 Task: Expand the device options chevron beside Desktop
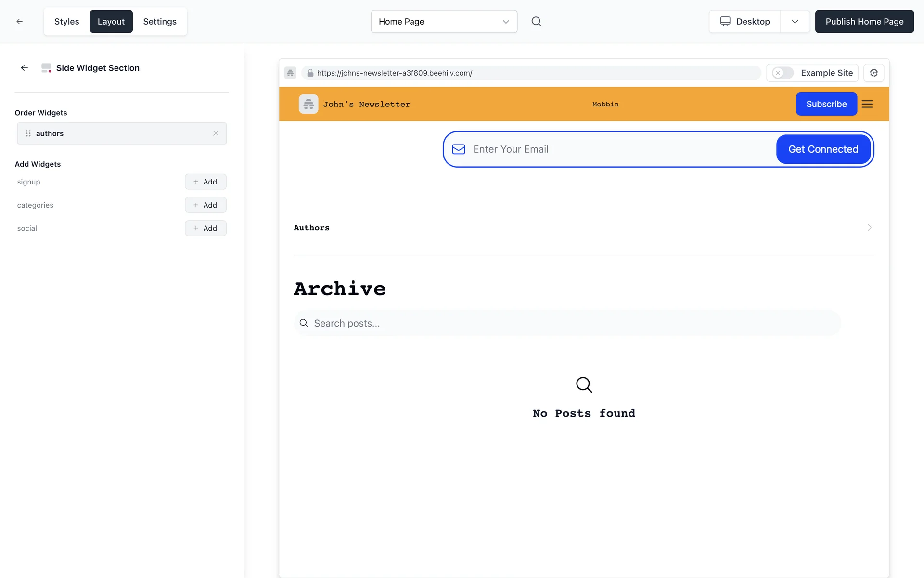(795, 21)
